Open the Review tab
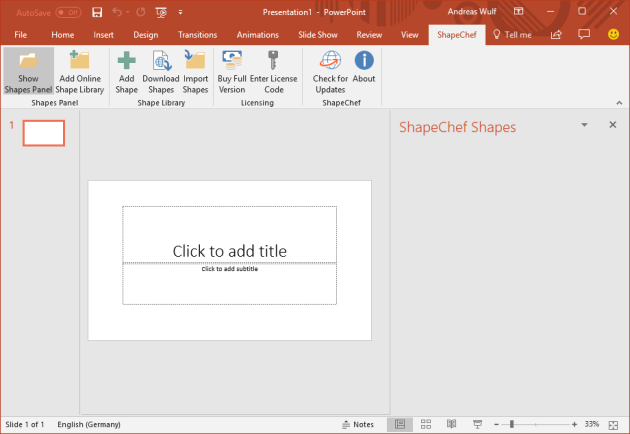This screenshot has width=630, height=434. (x=369, y=35)
